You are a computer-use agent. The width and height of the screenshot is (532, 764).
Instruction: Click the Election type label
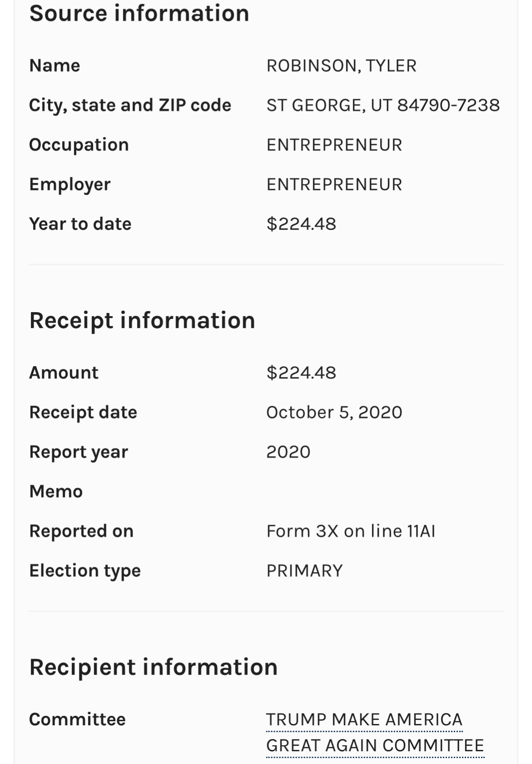85,571
